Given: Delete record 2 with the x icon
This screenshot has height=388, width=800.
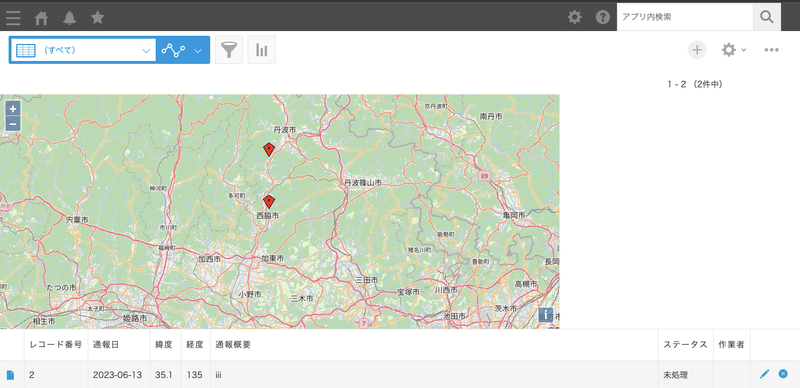Looking at the screenshot, I should (x=783, y=374).
